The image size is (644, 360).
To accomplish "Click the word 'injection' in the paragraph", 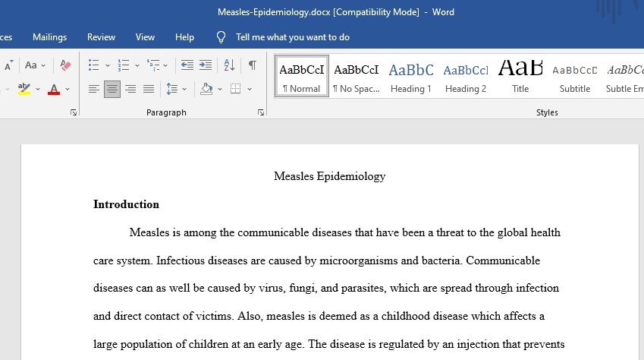I will (478, 344).
